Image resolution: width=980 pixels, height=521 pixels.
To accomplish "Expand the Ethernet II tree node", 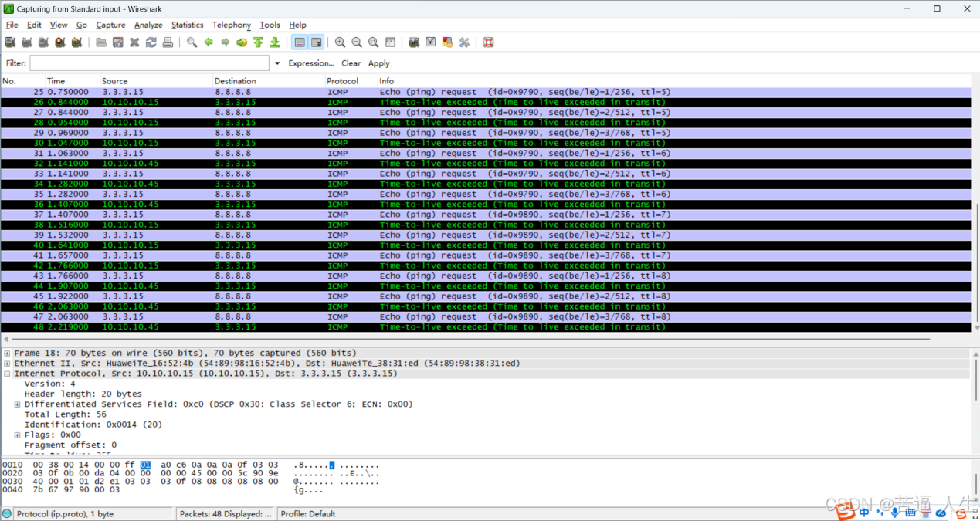I will pyautogui.click(x=7, y=363).
